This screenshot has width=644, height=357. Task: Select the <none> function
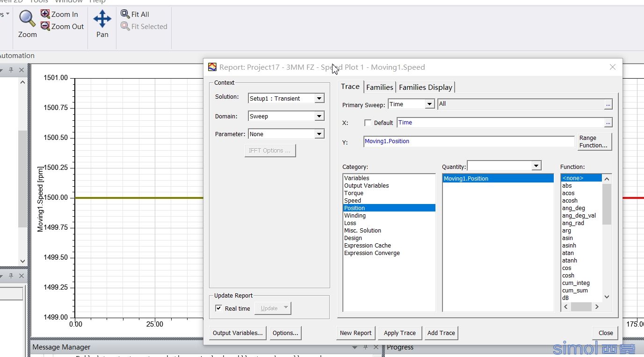(x=581, y=178)
